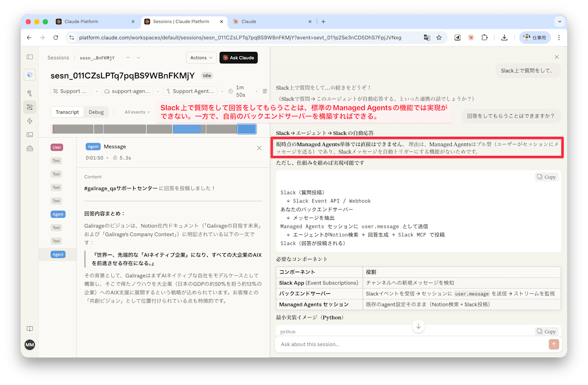
Task: Click the browser back arrow
Action: [29, 37]
